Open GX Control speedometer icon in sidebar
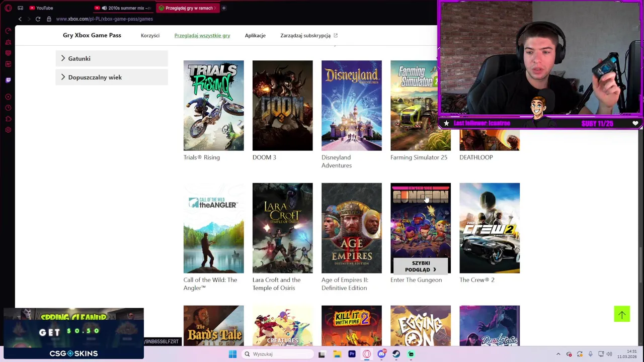The image size is (644, 362). click(x=8, y=31)
